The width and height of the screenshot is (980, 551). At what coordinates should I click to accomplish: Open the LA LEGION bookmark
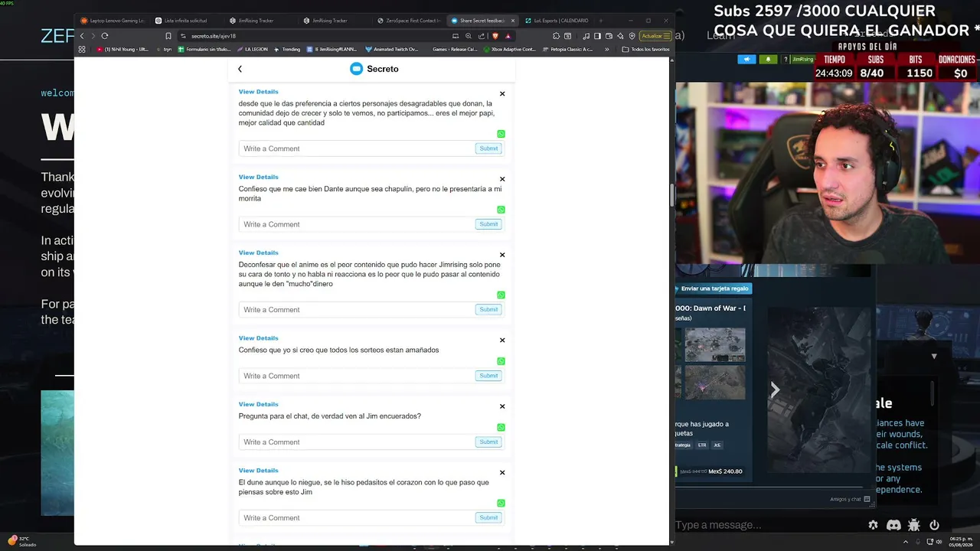coord(251,49)
